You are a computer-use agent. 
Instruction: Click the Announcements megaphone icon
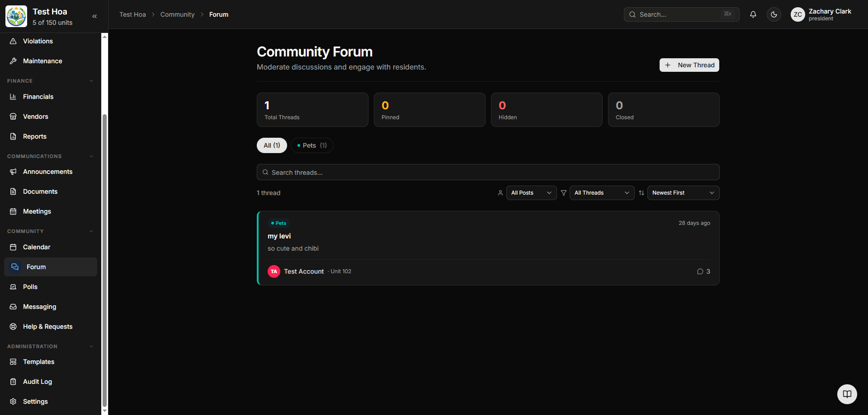point(13,172)
